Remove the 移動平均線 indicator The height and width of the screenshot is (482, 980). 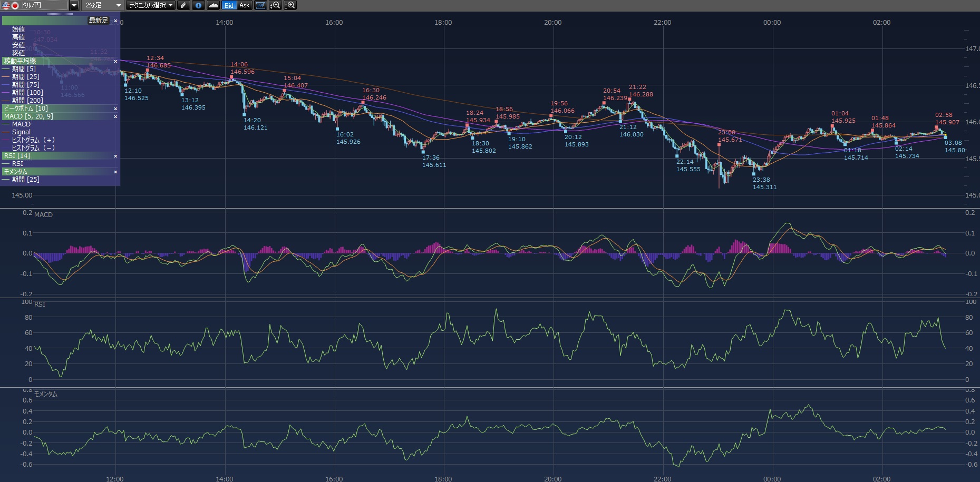[115, 61]
